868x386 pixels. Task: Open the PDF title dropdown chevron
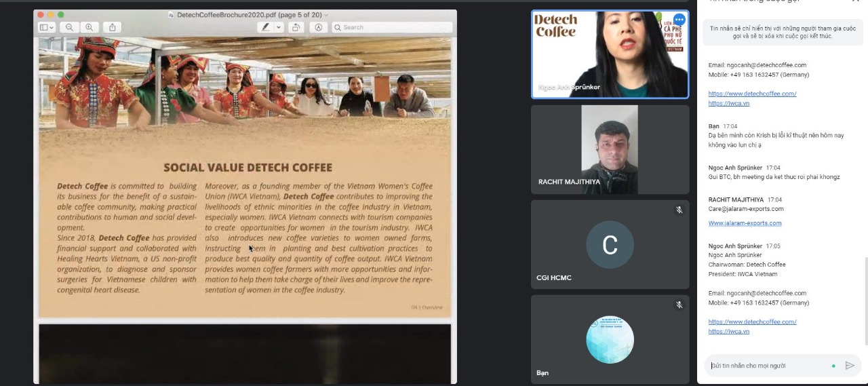(x=326, y=15)
